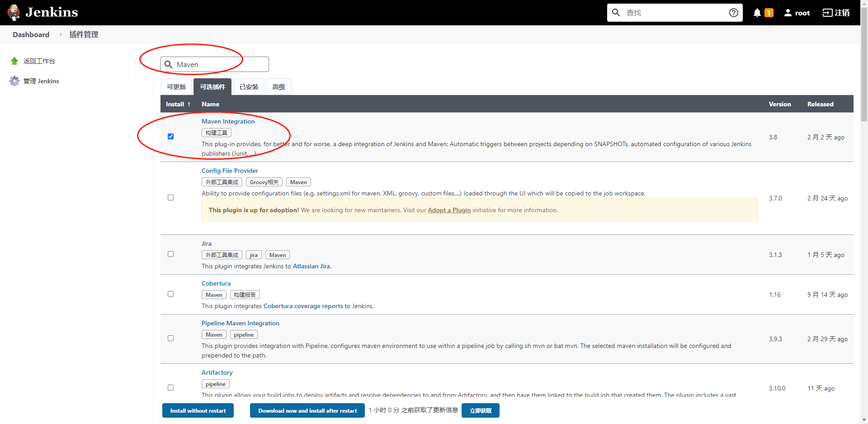Click Download now and install after restart
The width and height of the screenshot is (868, 424).
click(307, 410)
